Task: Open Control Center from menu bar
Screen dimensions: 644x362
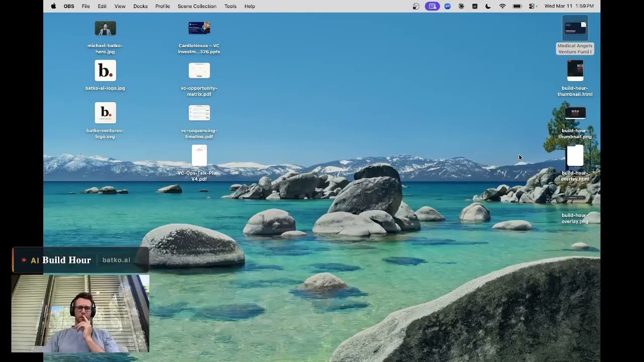Action: 533,6
